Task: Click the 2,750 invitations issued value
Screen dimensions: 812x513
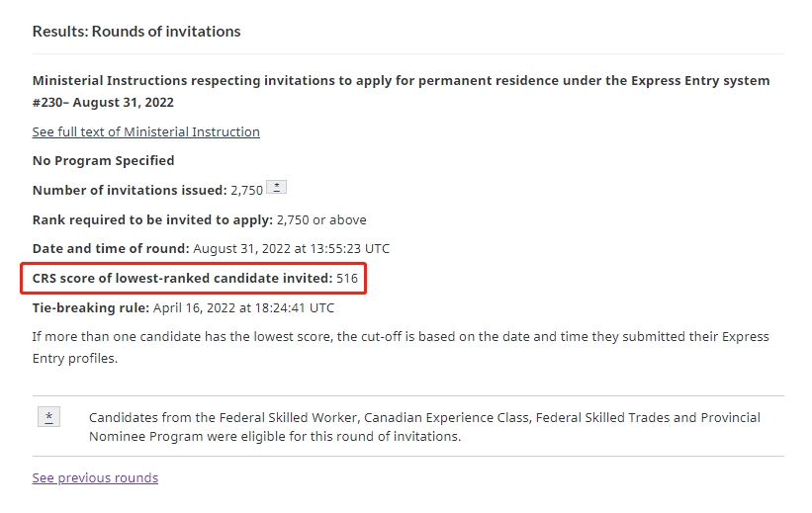Action: point(246,190)
